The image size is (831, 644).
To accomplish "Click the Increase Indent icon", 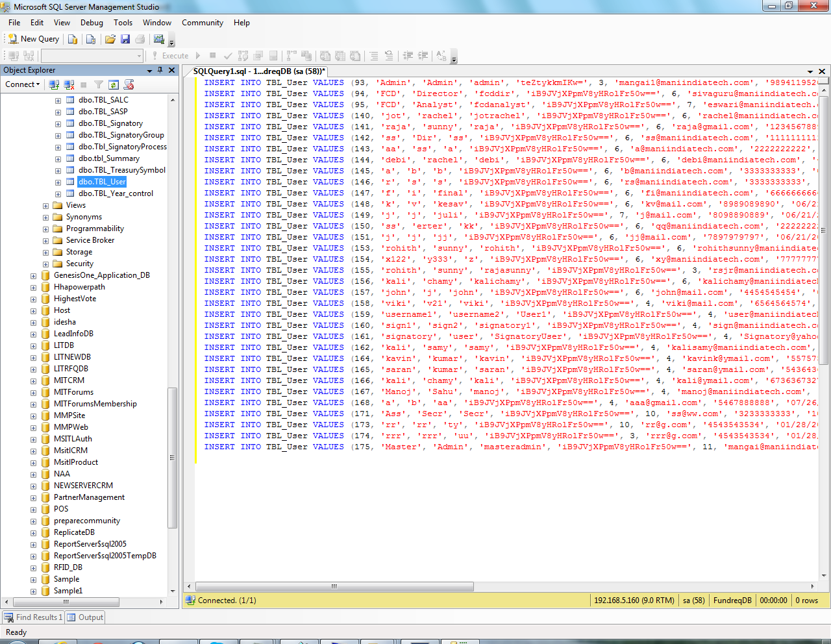I will click(x=423, y=56).
